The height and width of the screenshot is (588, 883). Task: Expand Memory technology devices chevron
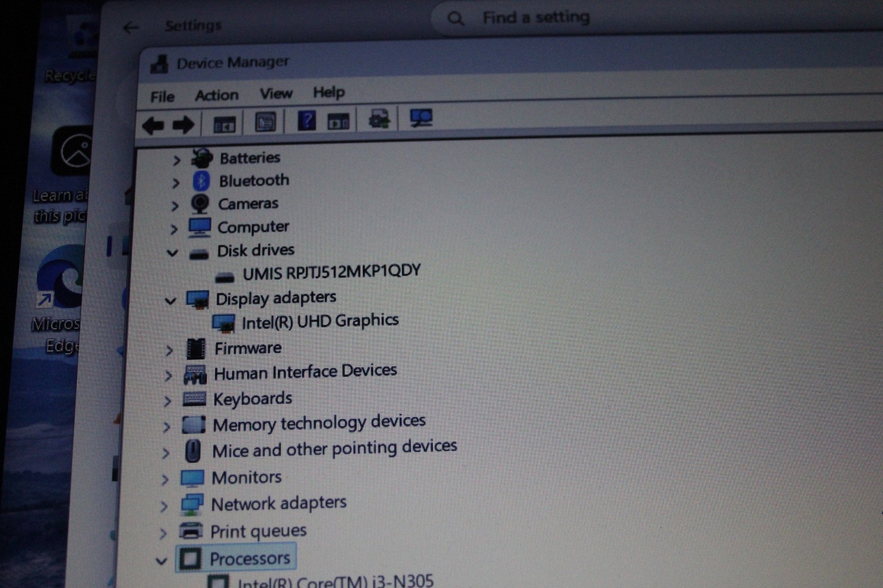[167, 427]
